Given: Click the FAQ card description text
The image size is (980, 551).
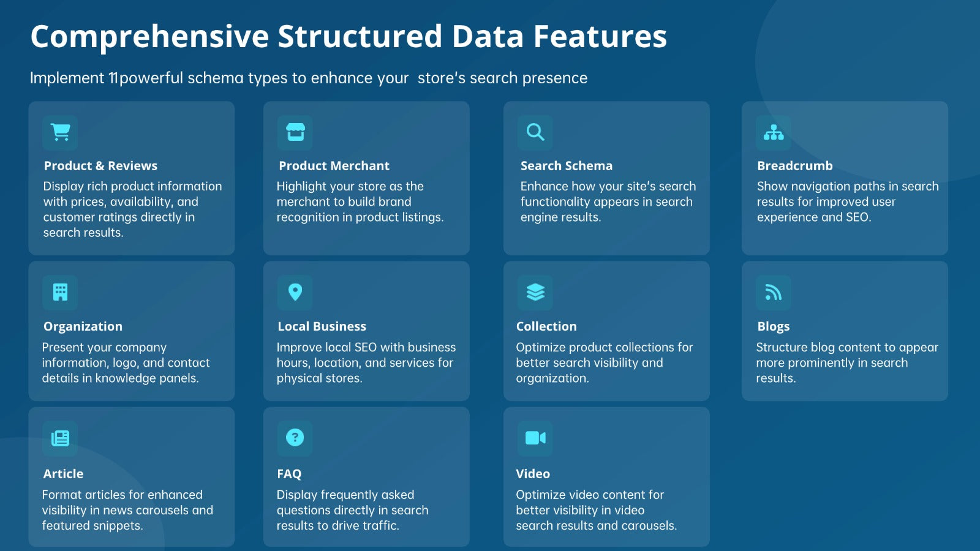Looking at the screenshot, I should point(352,510).
